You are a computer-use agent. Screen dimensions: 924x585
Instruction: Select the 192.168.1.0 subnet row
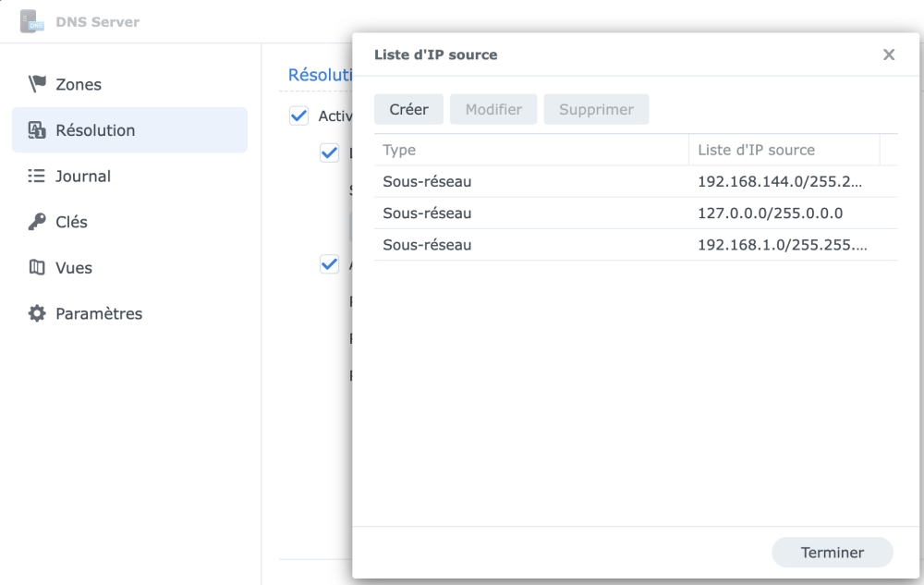coord(636,245)
